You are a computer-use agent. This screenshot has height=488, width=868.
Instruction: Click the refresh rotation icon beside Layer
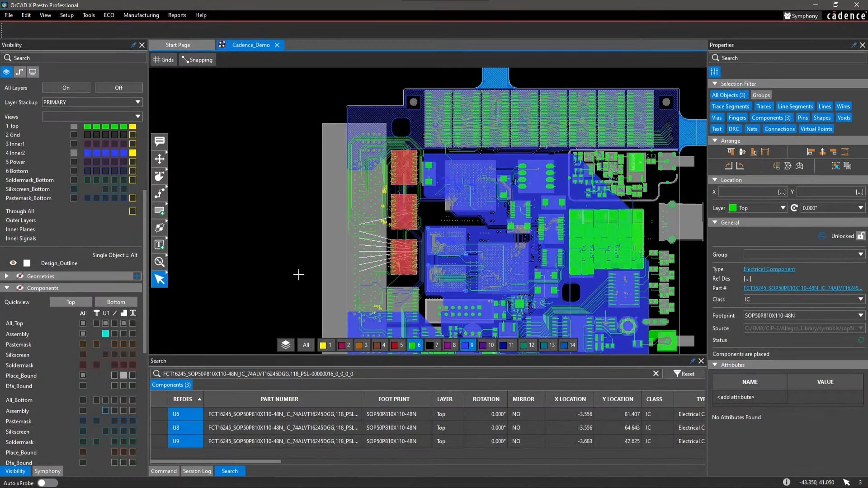(x=794, y=208)
